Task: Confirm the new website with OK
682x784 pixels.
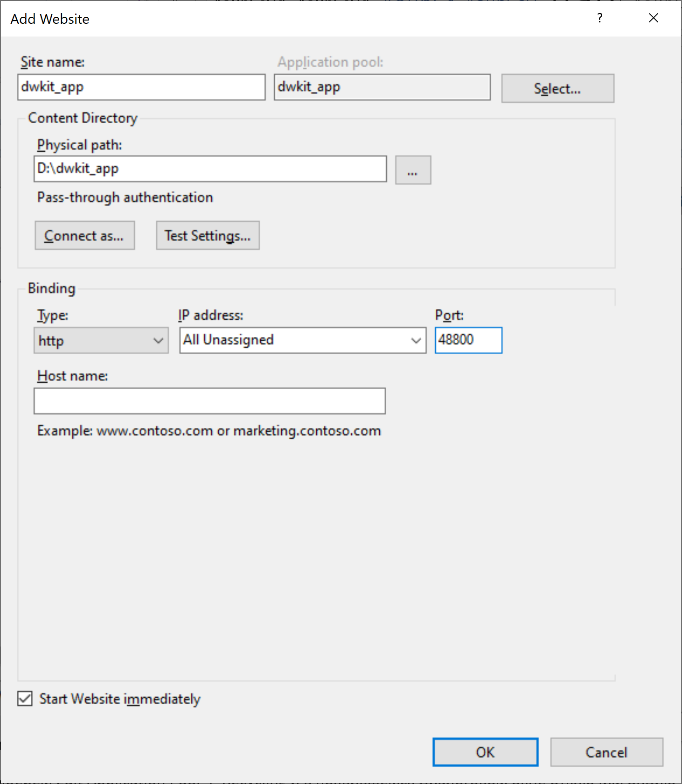Action: tap(485, 752)
